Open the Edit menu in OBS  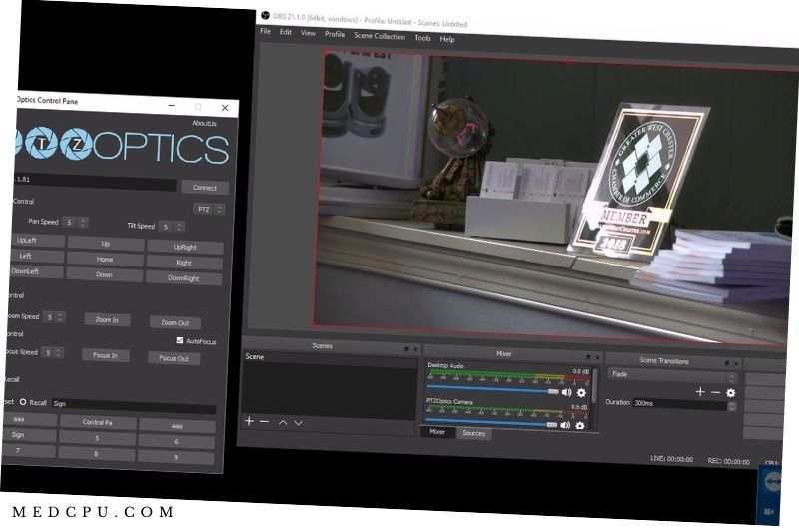(286, 32)
